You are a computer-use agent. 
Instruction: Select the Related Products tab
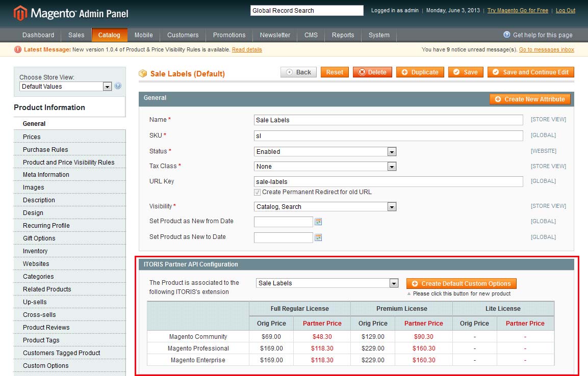(70, 289)
